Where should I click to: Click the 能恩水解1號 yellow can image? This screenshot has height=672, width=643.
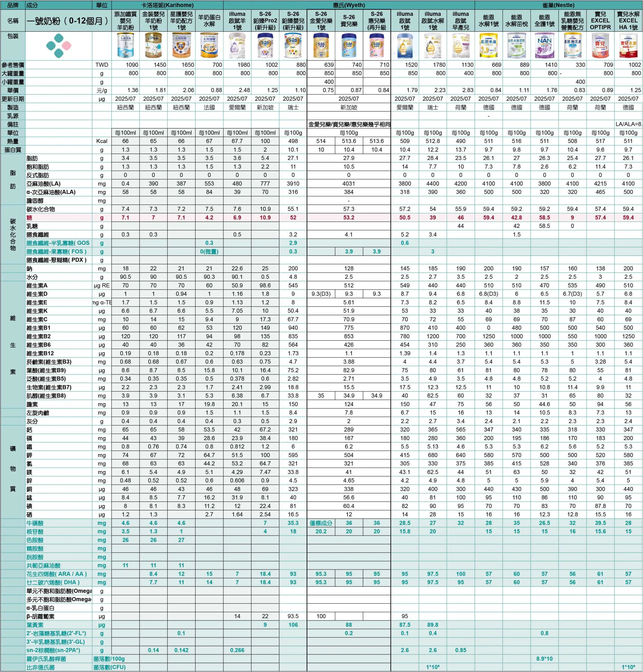pyautogui.click(x=488, y=46)
